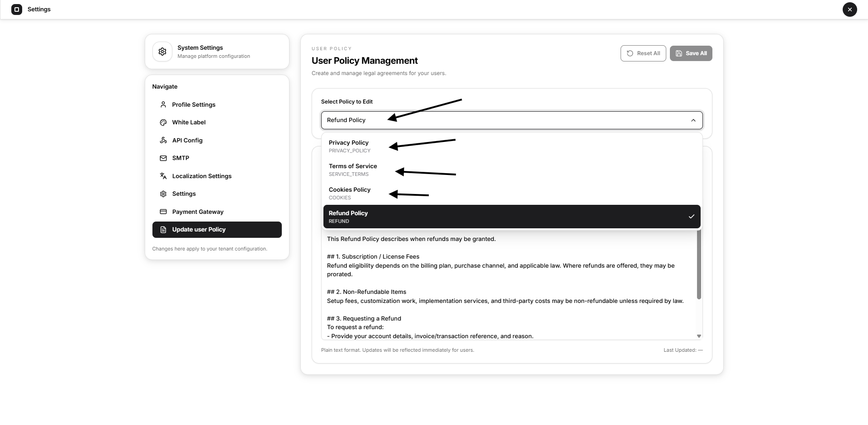Click the checkmark on the Refund Policy option

click(x=691, y=217)
